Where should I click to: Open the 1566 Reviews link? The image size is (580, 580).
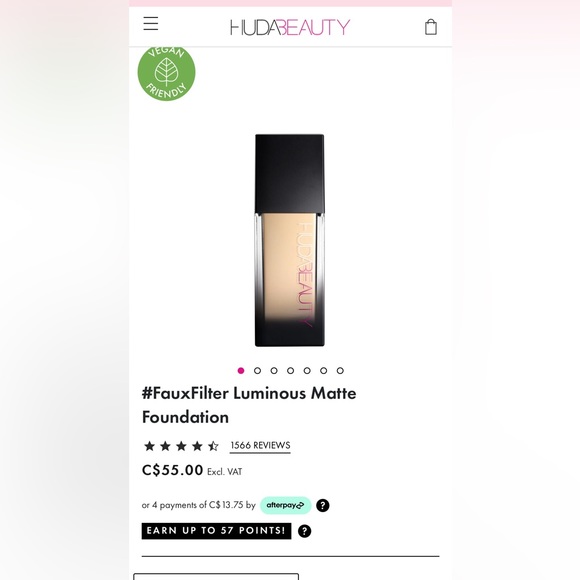pyautogui.click(x=260, y=446)
